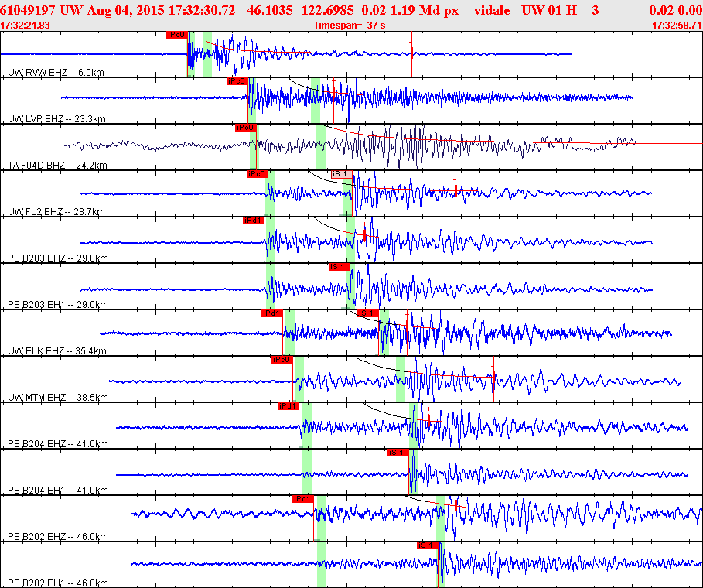703x588 pixels.
Task: Click the Timespan= 37 s label
Action: (x=350, y=25)
